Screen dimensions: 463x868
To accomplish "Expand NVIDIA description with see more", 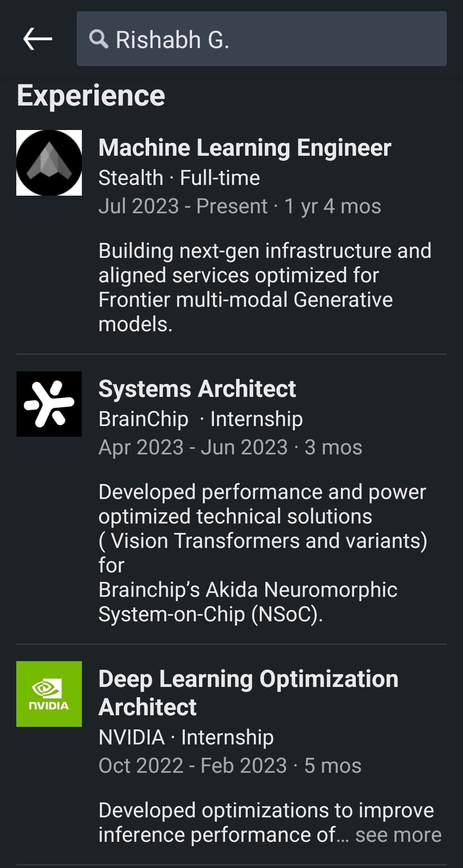I will (398, 835).
